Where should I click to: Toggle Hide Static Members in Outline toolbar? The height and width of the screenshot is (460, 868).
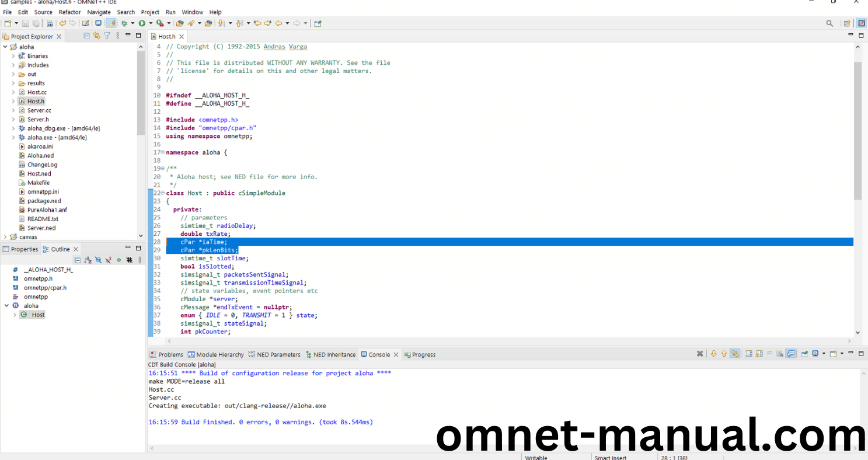(109, 260)
